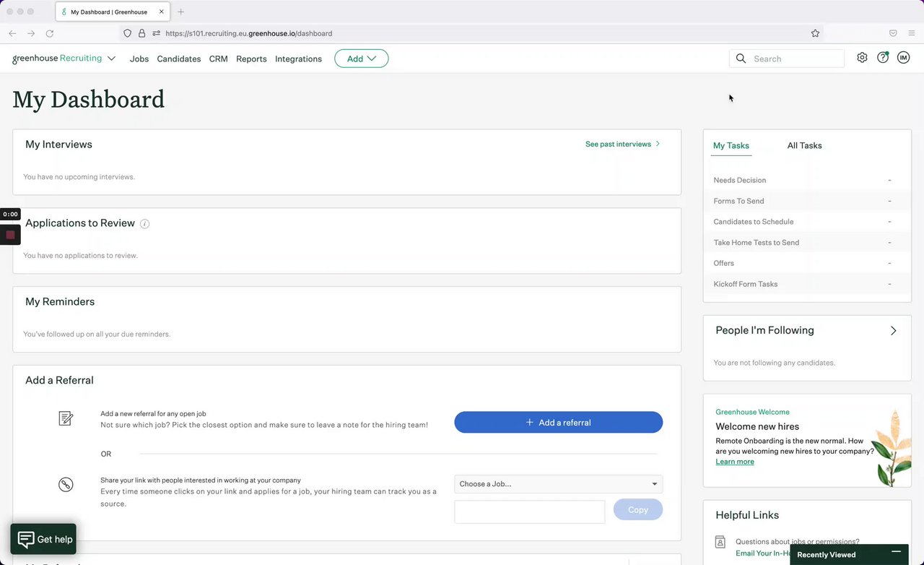924x565 pixels.
Task: Click the Applications to Review info icon
Action: point(144,224)
